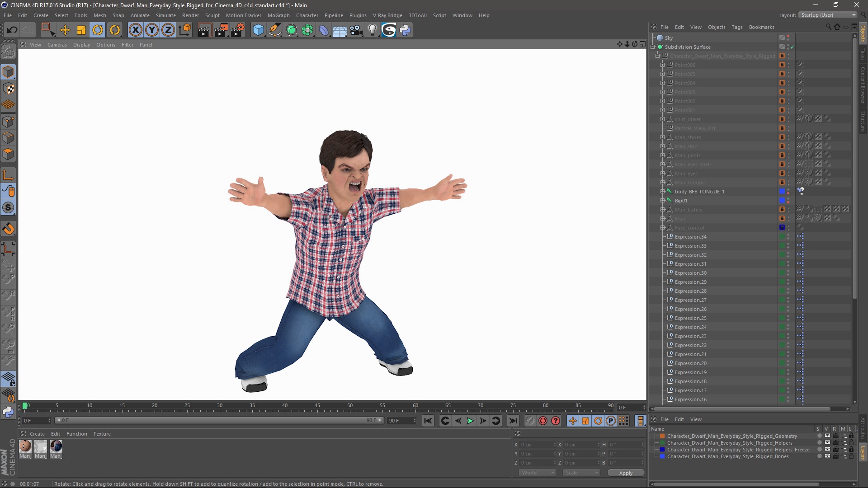Screen dimensions: 868x488
Task: Expand body_BFB_TONGUE_1 object
Action: click(663, 192)
